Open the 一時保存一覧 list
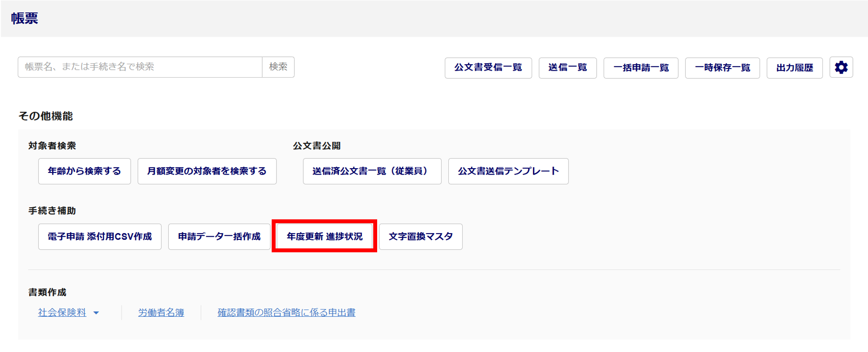Screen dimensions: 868x352 click(x=722, y=68)
